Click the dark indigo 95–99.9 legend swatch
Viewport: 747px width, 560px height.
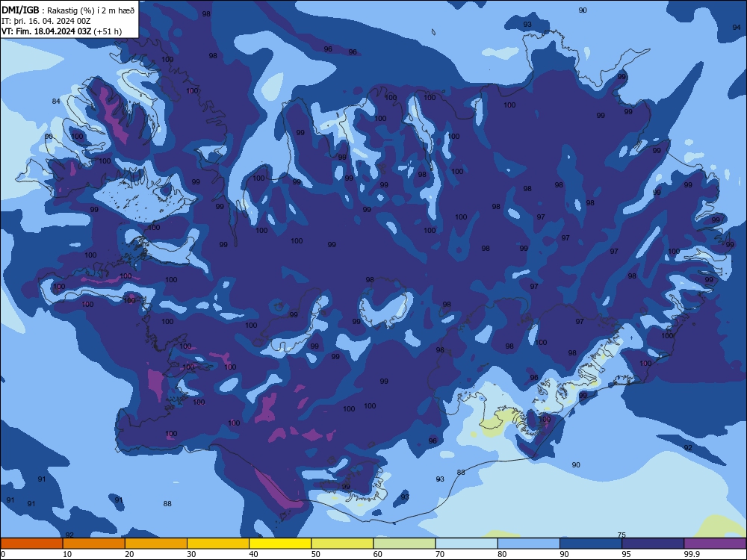tap(653, 544)
